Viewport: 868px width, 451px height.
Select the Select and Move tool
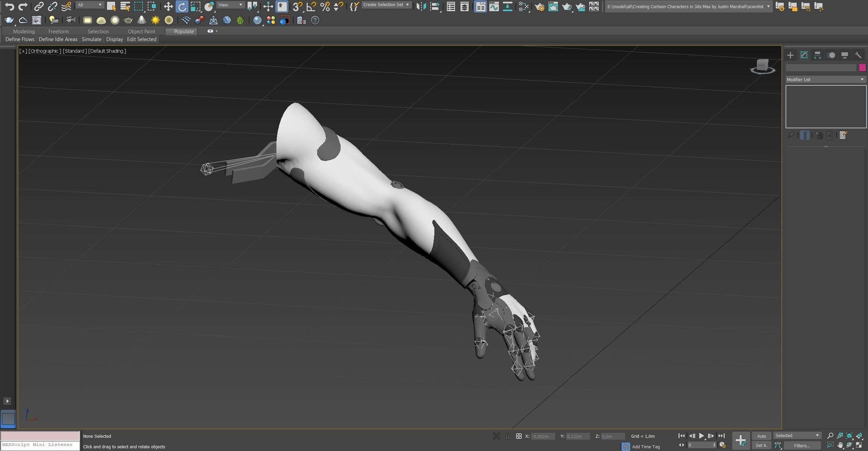(168, 6)
